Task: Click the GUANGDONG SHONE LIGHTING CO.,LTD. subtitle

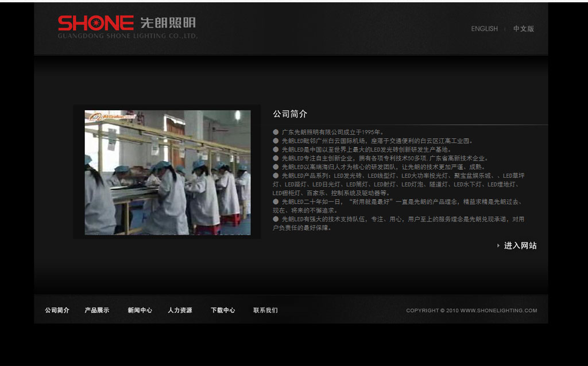Action: click(127, 36)
